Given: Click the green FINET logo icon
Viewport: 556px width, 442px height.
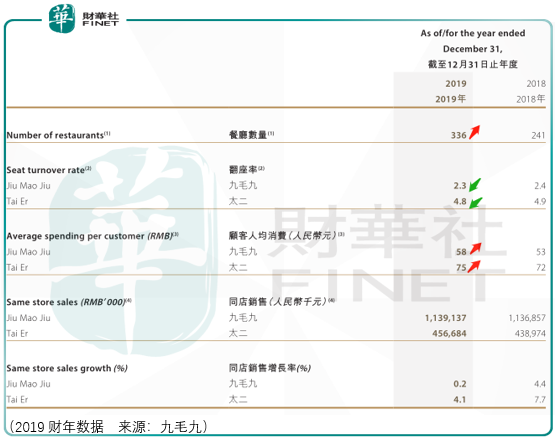Looking at the screenshot, I should (x=62, y=18).
